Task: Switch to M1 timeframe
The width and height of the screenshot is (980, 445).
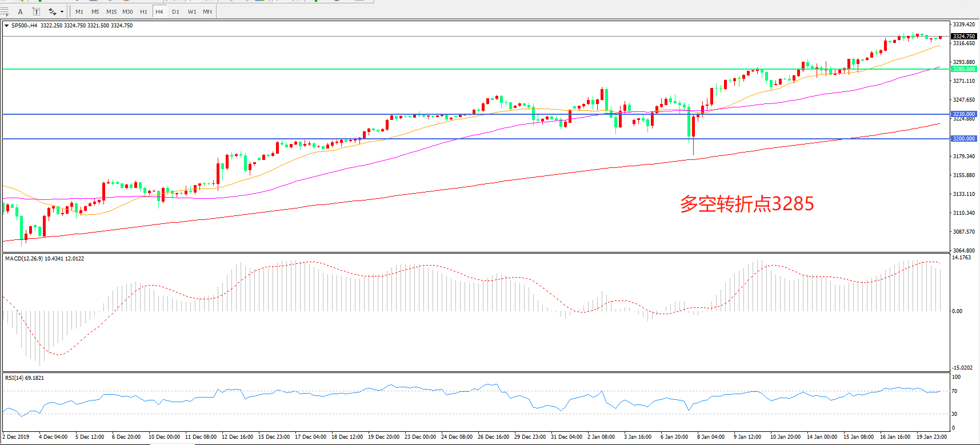Action: [79, 11]
